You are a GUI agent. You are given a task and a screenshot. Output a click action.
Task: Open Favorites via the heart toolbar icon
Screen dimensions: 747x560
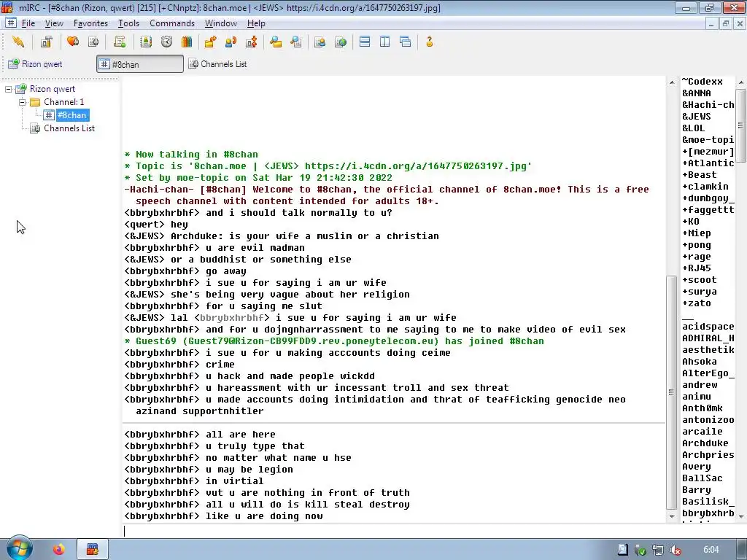(73, 42)
